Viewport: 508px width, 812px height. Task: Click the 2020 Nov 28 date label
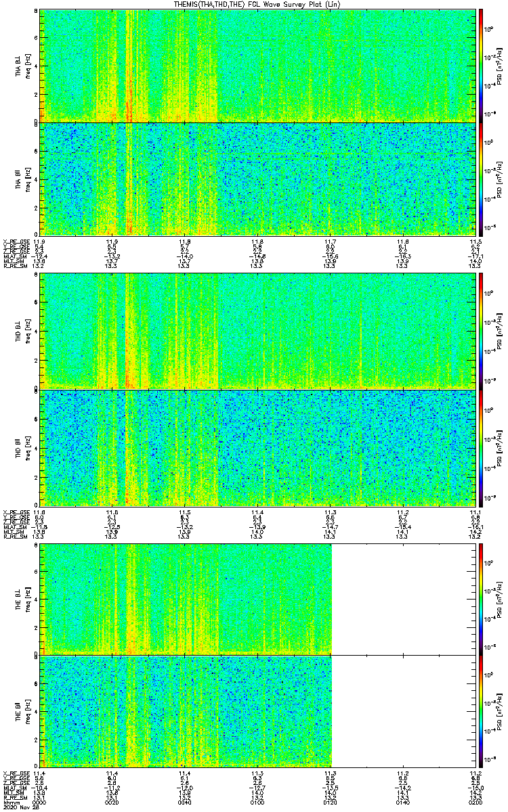(18, 807)
